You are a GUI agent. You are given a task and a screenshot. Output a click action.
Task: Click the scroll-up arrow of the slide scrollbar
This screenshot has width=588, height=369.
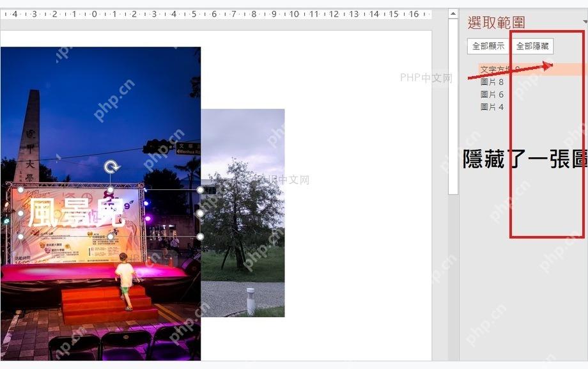453,13
